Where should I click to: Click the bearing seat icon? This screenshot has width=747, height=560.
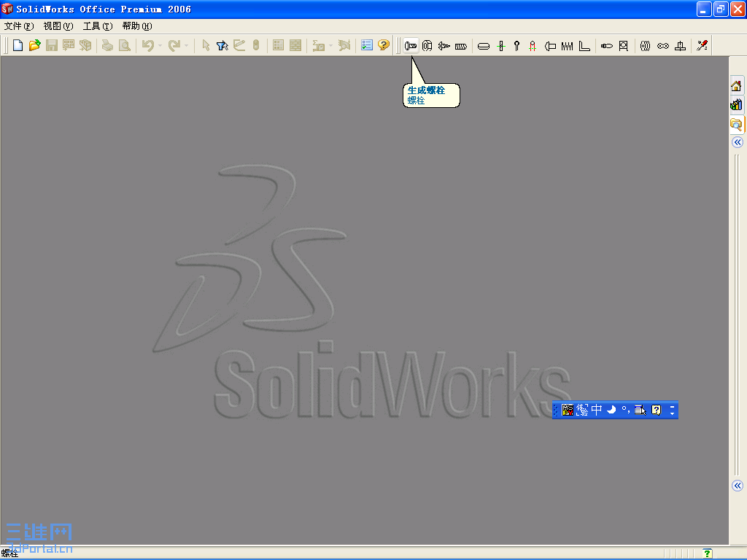click(623, 46)
